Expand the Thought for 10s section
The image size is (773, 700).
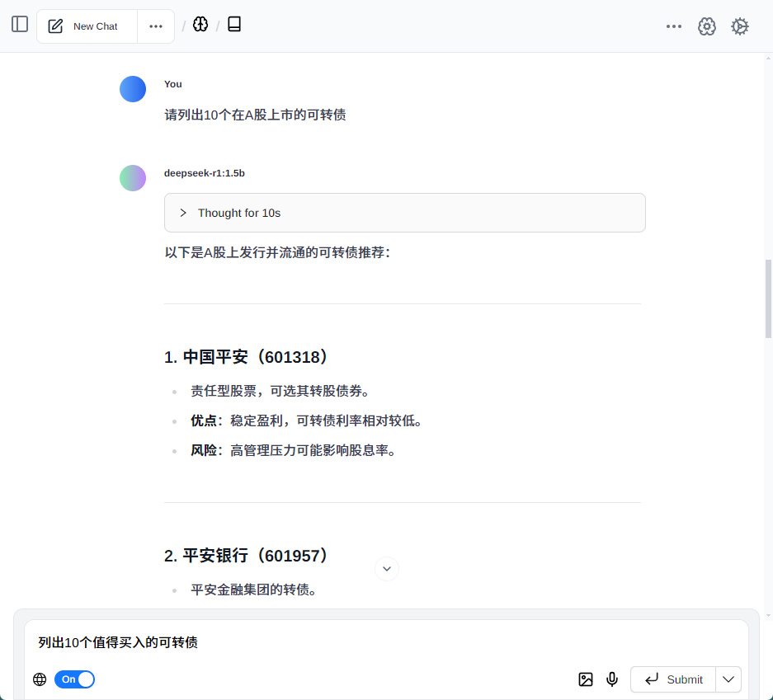(x=405, y=213)
